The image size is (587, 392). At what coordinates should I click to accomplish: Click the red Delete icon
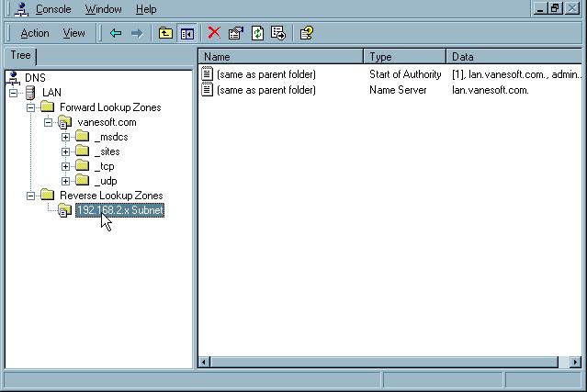click(214, 33)
